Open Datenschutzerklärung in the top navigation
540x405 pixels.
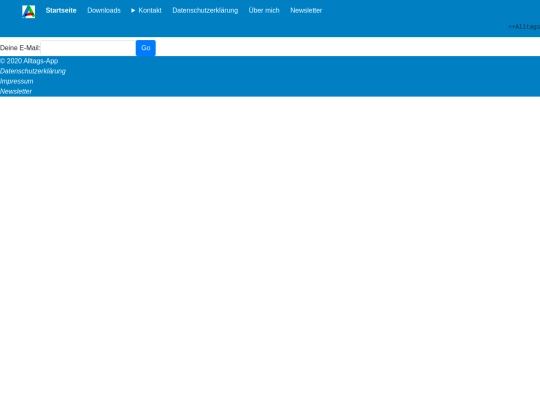tap(205, 10)
